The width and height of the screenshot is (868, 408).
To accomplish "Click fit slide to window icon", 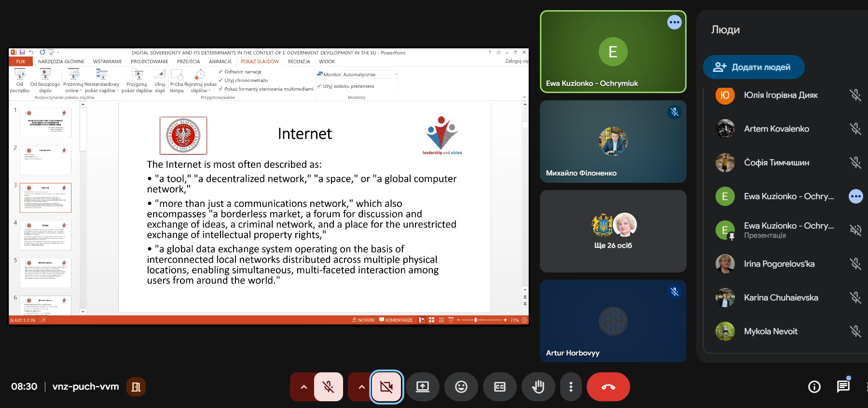I will point(524,320).
